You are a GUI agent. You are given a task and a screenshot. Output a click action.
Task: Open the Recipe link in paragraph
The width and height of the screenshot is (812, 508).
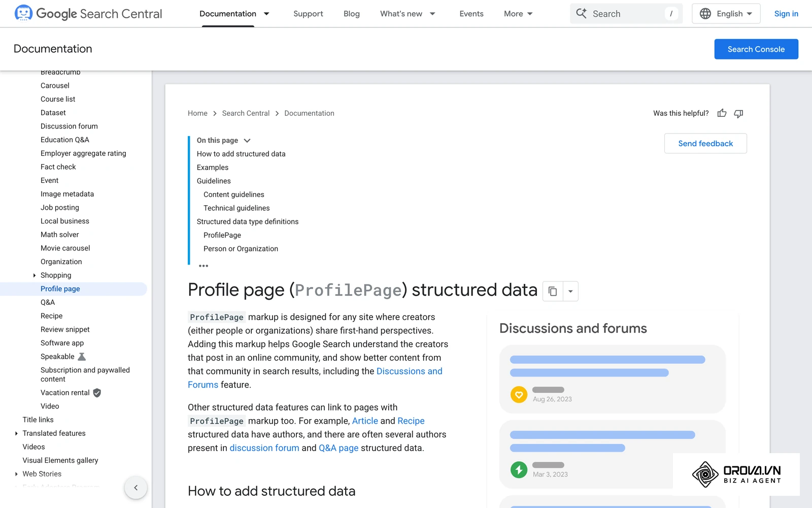click(x=411, y=421)
